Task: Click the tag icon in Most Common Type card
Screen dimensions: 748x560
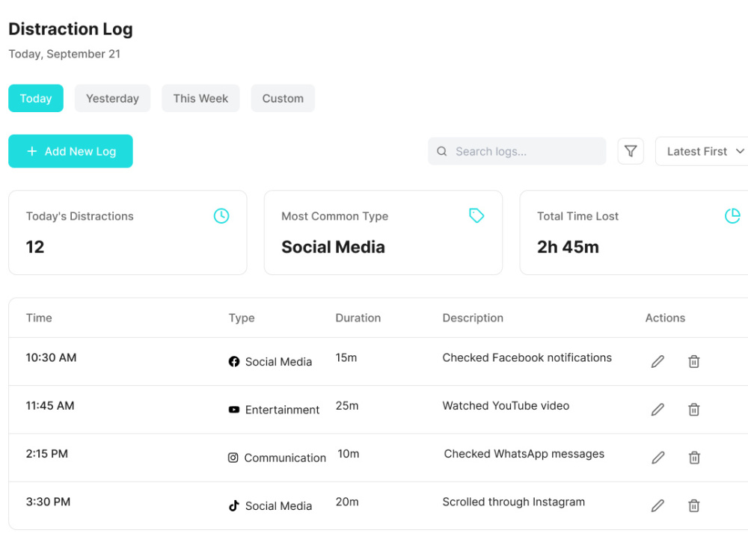Action: pyautogui.click(x=476, y=215)
